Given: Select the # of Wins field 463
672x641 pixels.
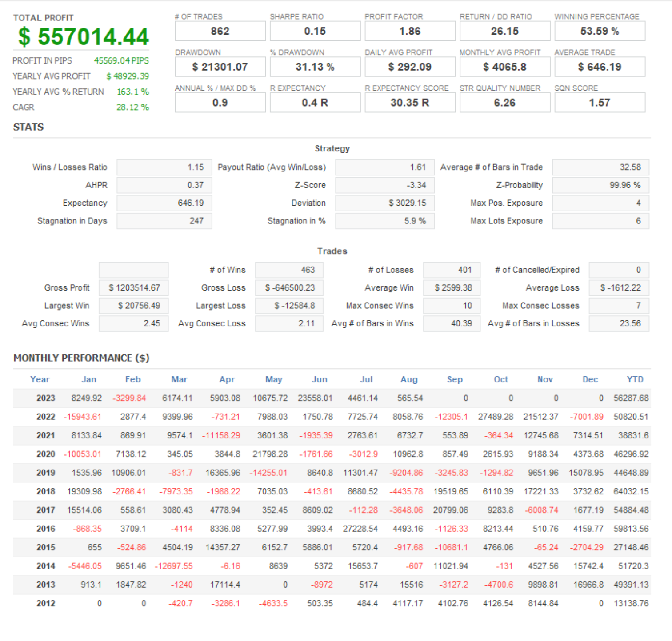Looking at the screenshot, I should pos(289,270).
